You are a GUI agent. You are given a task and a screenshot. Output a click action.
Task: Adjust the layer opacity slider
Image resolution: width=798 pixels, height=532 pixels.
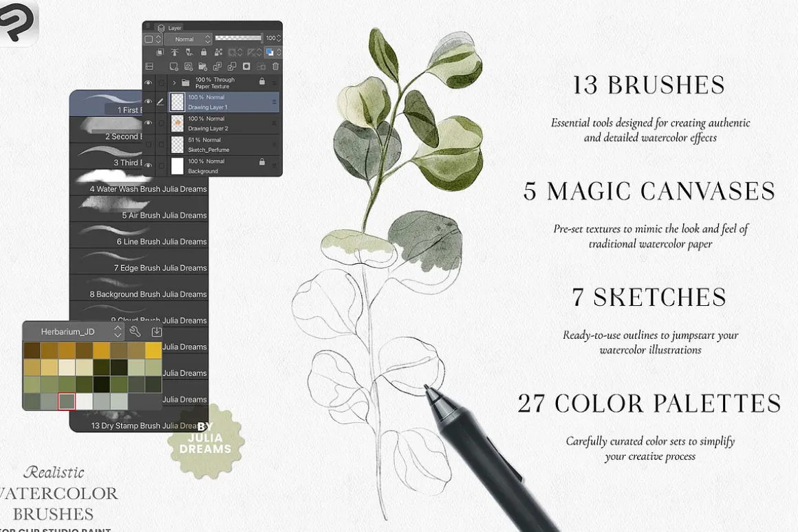coord(238,38)
